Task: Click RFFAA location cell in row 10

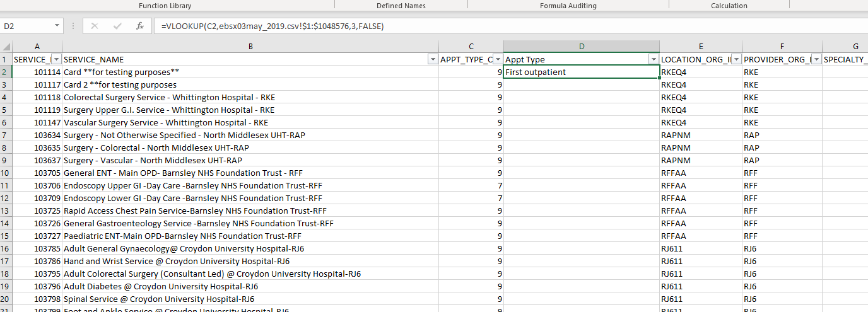Action: pyautogui.click(x=701, y=173)
